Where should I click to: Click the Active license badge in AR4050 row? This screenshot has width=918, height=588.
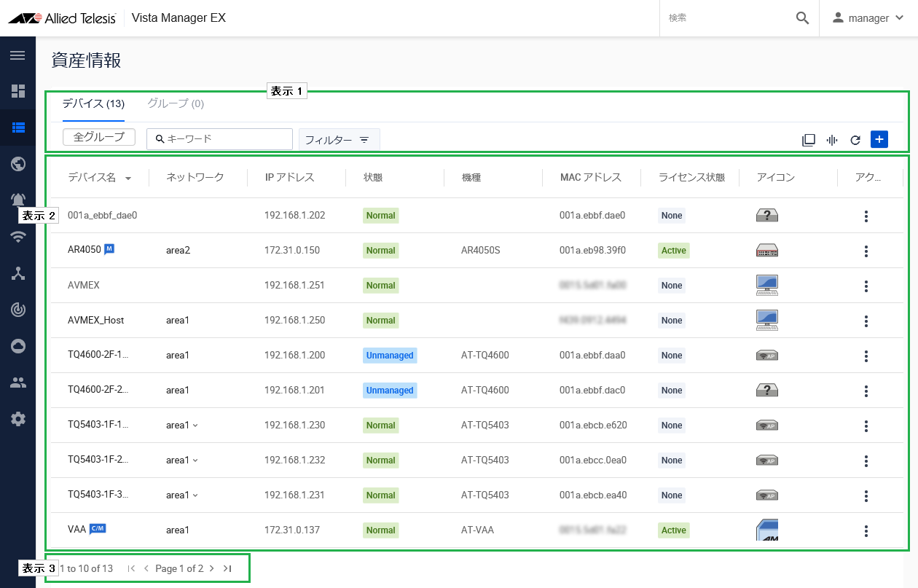(674, 251)
